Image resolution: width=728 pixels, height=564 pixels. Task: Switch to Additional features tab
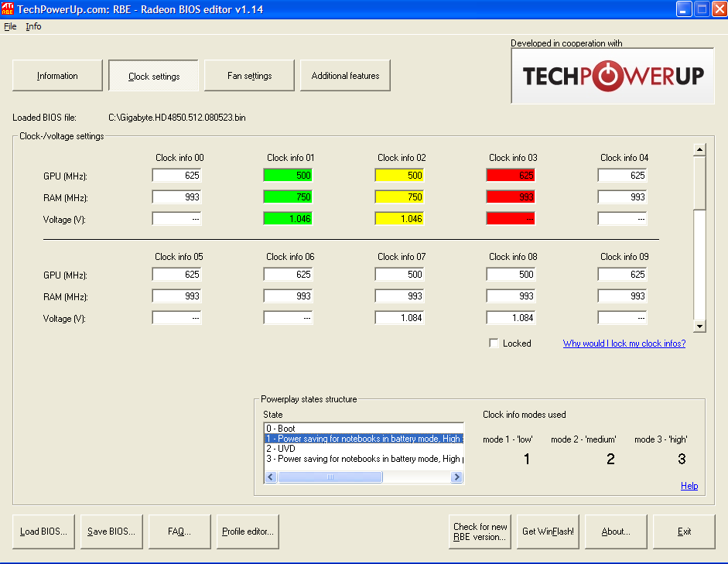pos(345,76)
